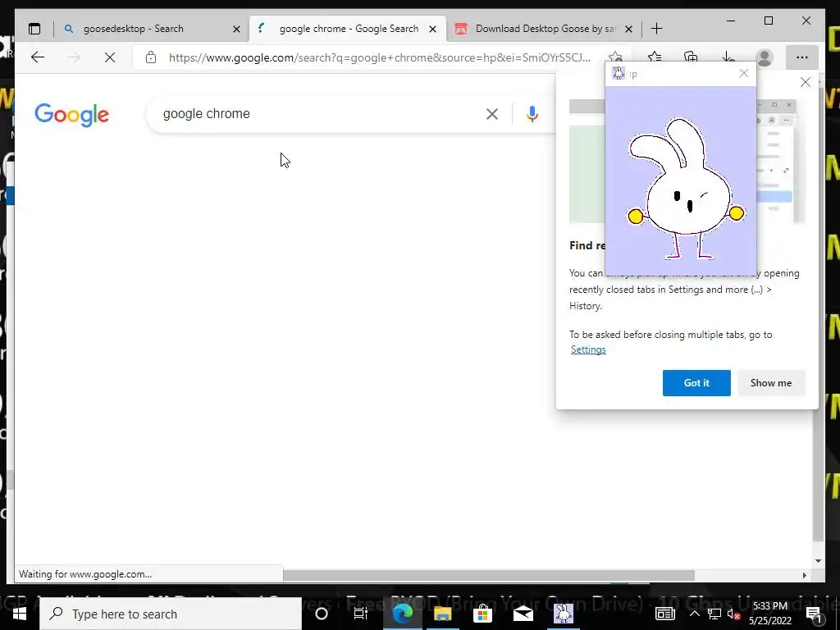Click the Microsoft Edge taskbar icon
Image resolution: width=840 pixels, height=630 pixels.
point(402,614)
